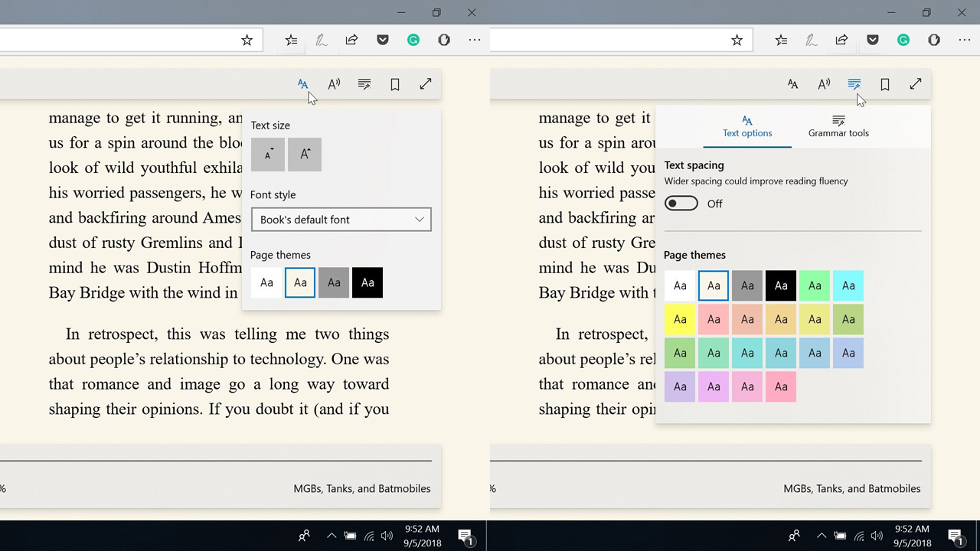Click the increase text size button
The width and height of the screenshot is (980, 551).
(x=305, y=155)
